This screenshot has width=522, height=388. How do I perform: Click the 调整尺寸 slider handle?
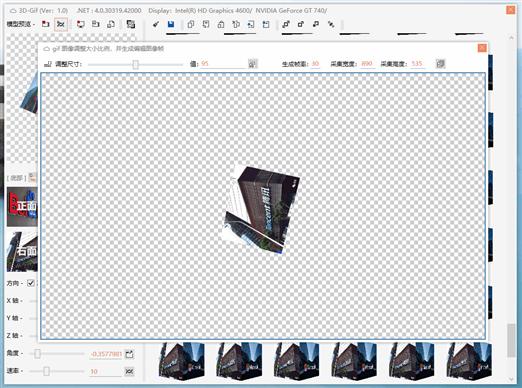point(135,64)
